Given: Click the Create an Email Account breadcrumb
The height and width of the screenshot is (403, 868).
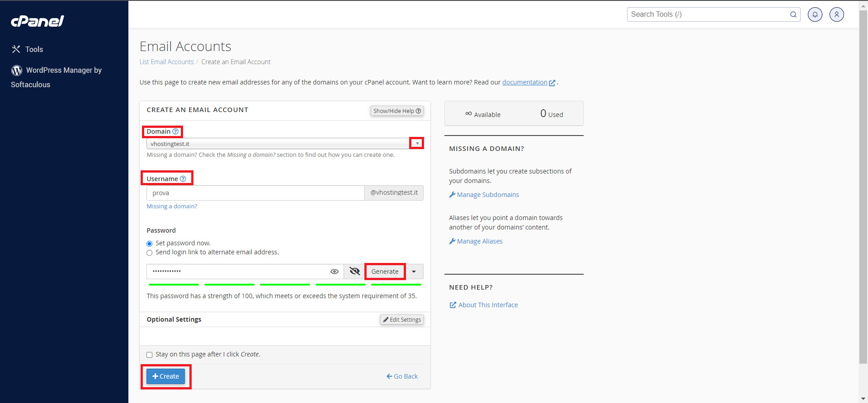Looking at the screenshot, I should click(236, 62).
